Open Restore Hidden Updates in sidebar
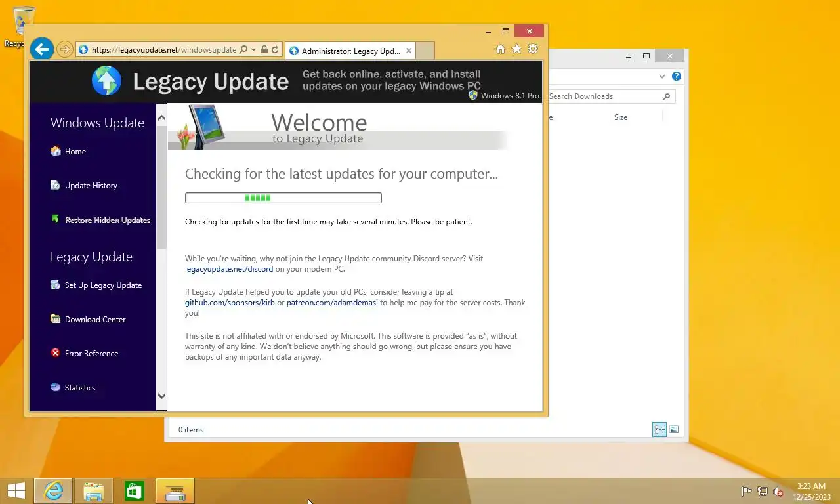Image resolution: width=840 pixels, height=504 pixels. (x=108, y=220)
